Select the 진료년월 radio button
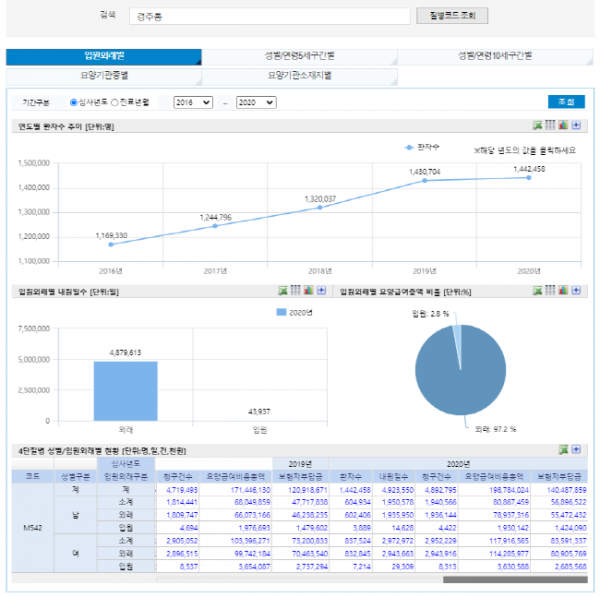 [115, 102]
